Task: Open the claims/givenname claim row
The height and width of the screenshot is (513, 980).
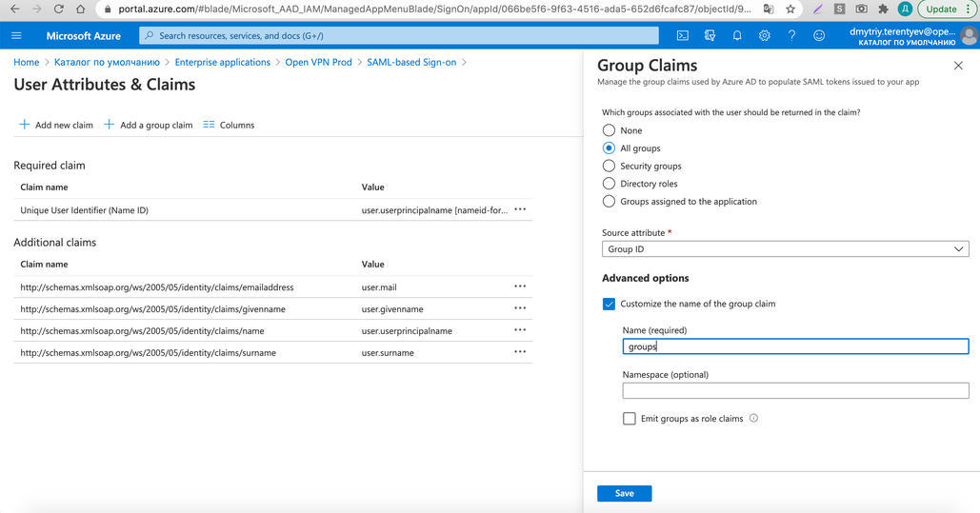Action: point(153,309)
